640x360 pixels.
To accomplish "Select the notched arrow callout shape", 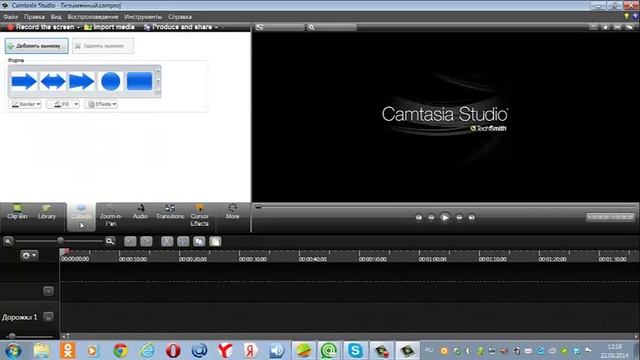I will [81, 81].
